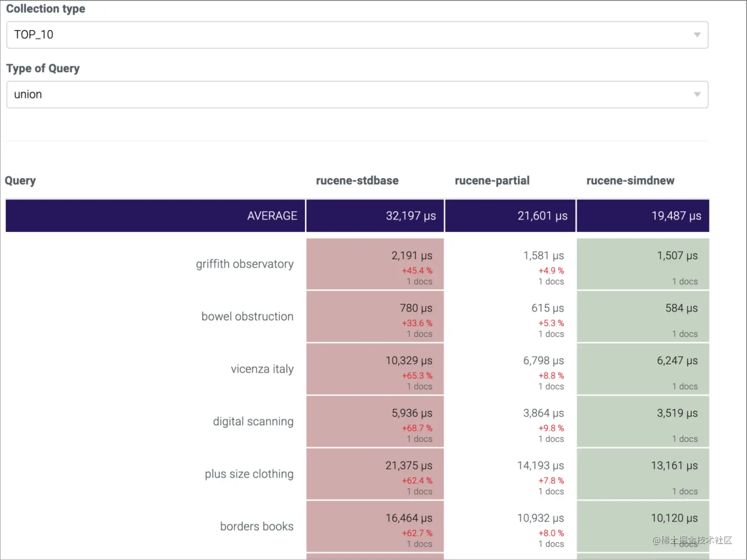Screen dimensions: 747x560
Task: Click the vicenza italy query label
Action: pyautogui.click(x=262, y=369)
